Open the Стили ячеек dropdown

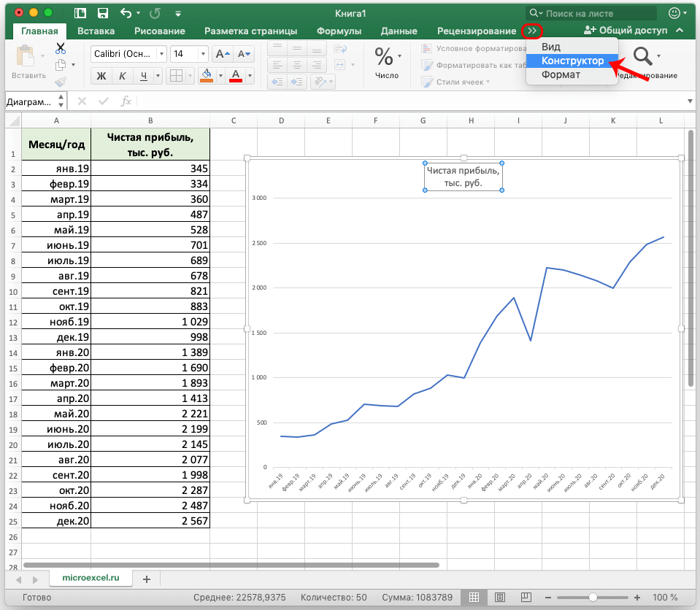(x=455, y=82)
